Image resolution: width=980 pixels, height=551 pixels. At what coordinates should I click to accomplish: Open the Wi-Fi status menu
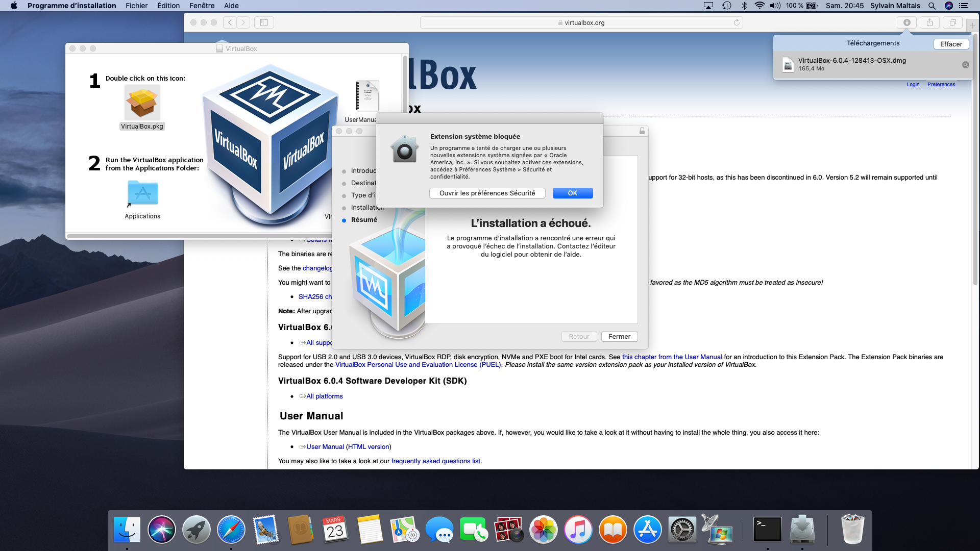[x=759, y=6]
